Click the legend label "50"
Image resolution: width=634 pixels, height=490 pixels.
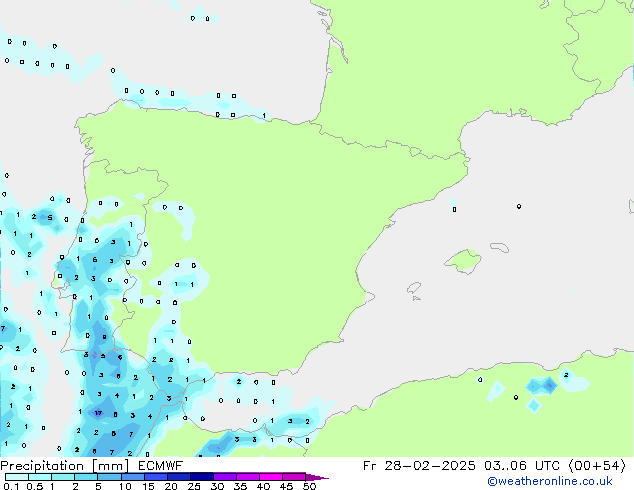[x=309, y=486]
